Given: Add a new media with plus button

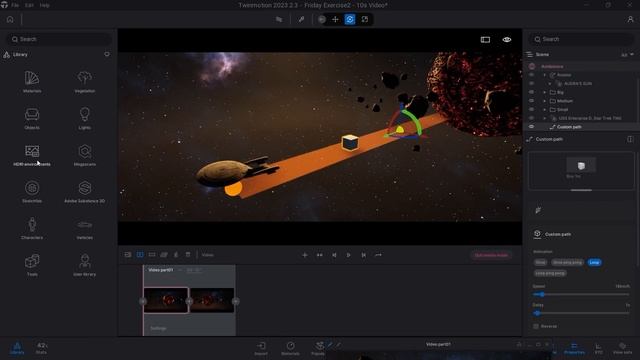Looking at the screenshot, I should point(304,255).
